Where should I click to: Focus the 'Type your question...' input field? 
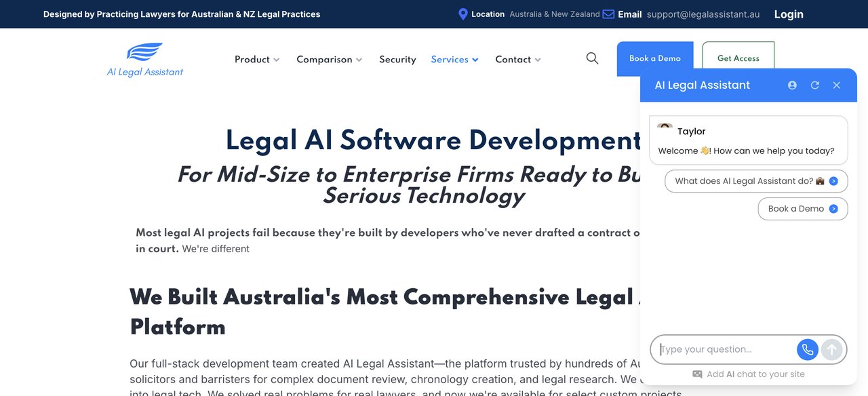(x=726, y=350)
